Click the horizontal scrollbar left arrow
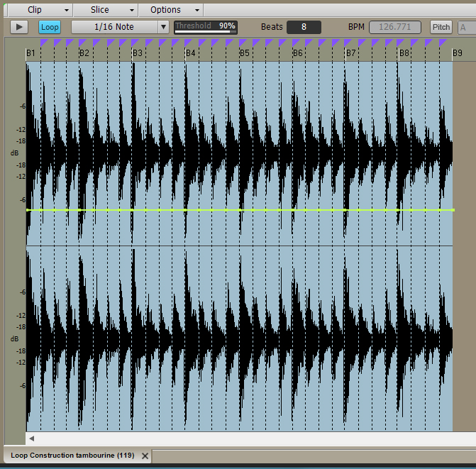Image resolution: width=476 pixels, height=469 pixels. pos(31,438)
